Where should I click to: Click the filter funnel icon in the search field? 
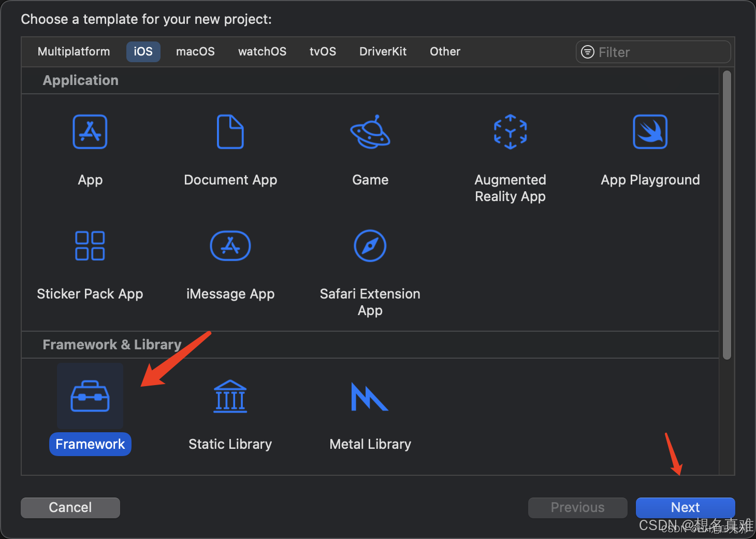[588, 52]
